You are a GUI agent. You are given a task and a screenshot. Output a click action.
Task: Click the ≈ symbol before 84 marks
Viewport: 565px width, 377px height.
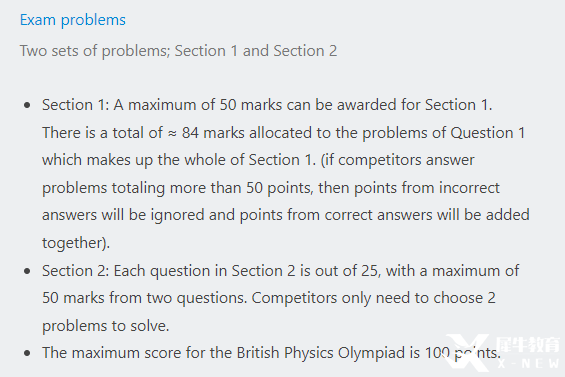(x=172, y=133)
